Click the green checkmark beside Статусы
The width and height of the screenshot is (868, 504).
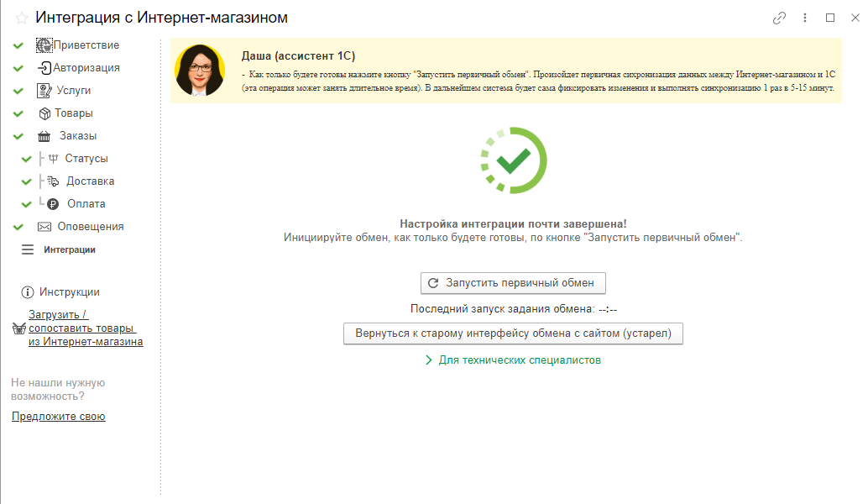coord(26,159)
